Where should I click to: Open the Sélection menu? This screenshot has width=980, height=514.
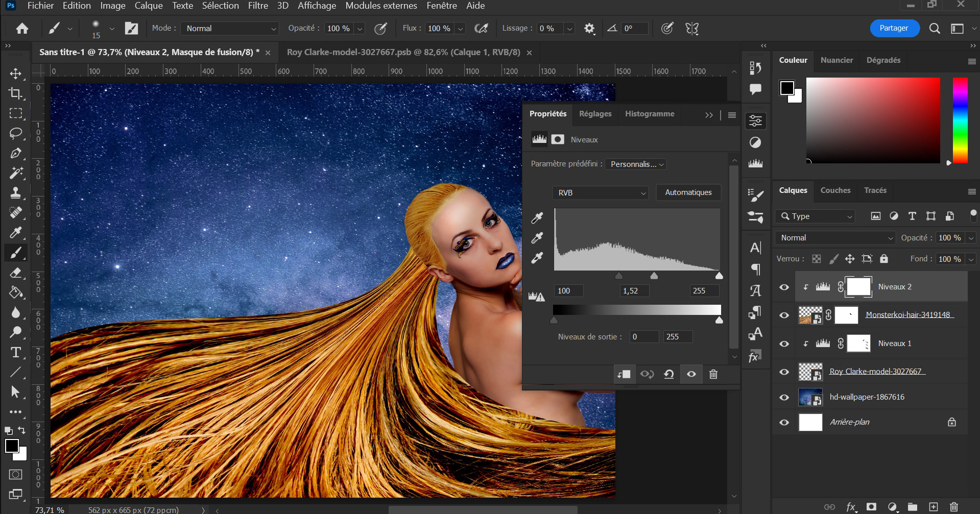(x=220, y=6)
